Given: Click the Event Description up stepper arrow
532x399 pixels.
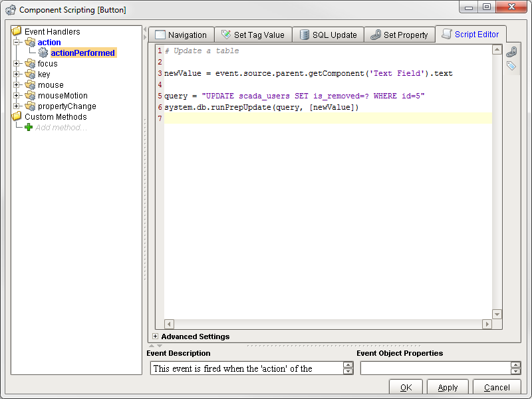Looking at the screenshot, I should (x=348, y=364).
